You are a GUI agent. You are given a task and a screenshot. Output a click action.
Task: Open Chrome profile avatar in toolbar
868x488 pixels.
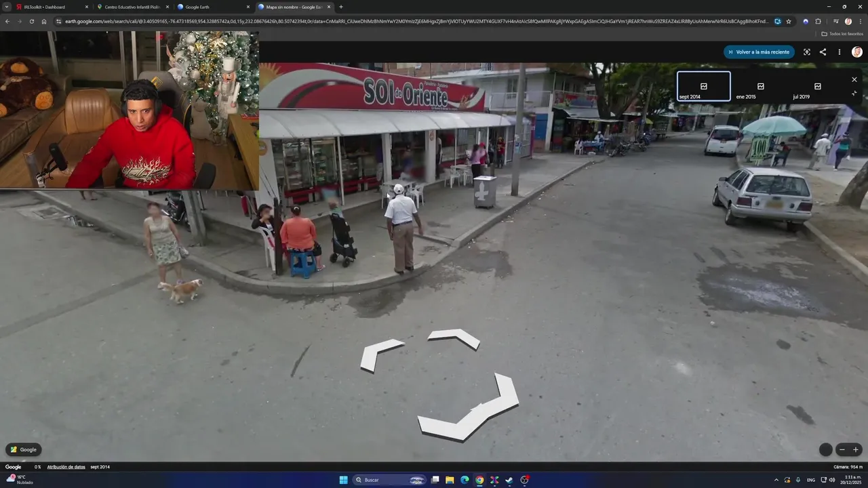(848, 21)
